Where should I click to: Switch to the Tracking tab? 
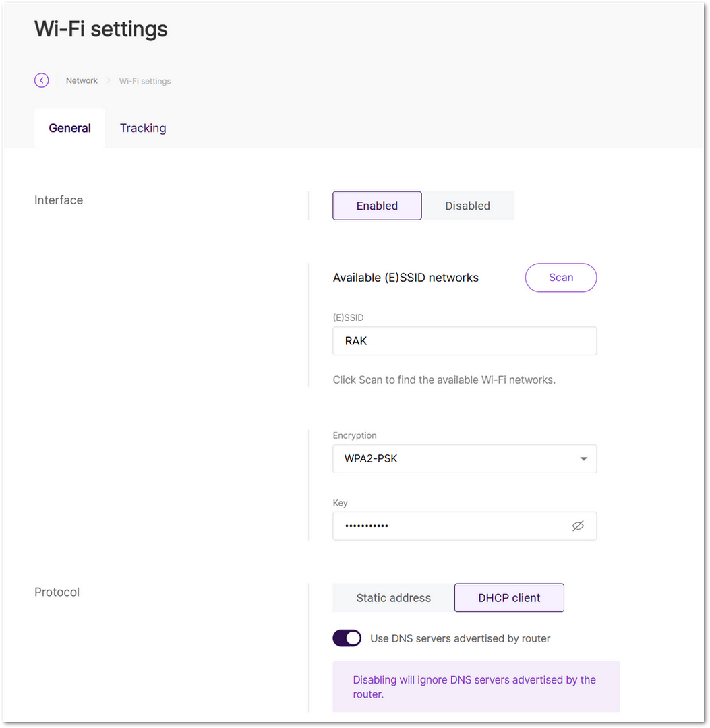click(142, 128)
